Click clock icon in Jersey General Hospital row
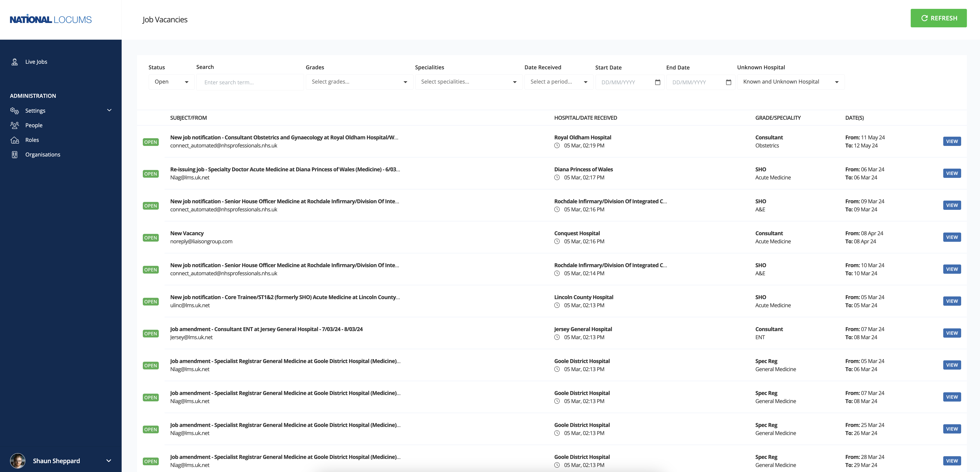Image resolution: width=980 pixels, height=472 pixels. pyautogui.click(x=557, y=337)
